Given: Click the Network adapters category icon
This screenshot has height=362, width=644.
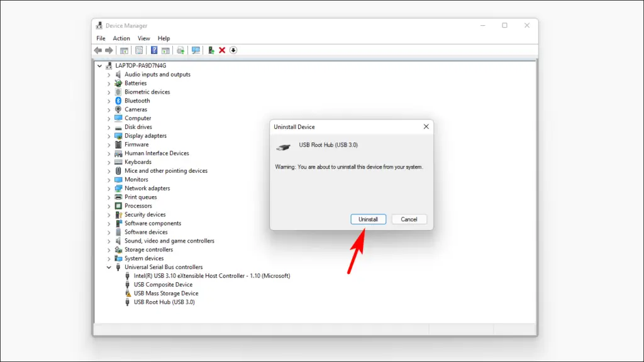Looking at the screenshot, I should [118, 189].
